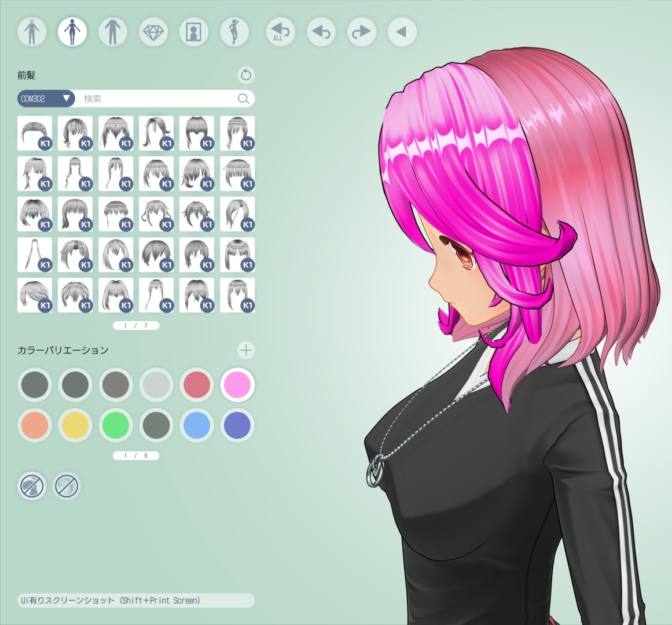The height and width of the screenshot is (625, 672).
Task: Select the long wavy second hairstyle in second row
Action: 75,174
